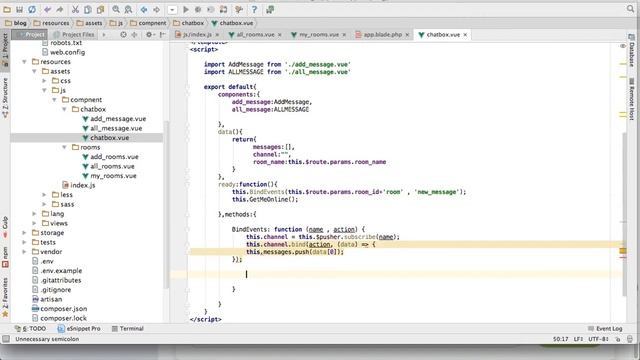Viewport: 640px width, 360px height.
Task: Click the Copy toolbar icon
Action: click(x=88, y=9)
